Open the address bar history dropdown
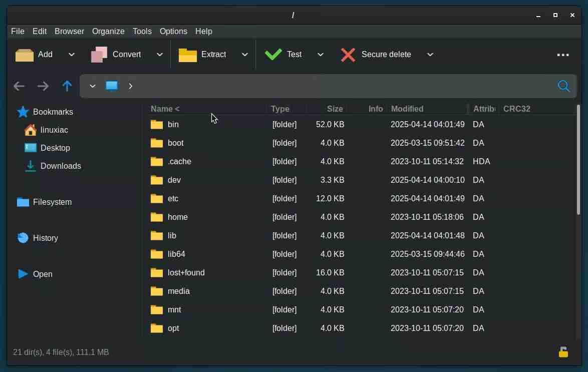Image resolution: width=588 pixels, height=372 pixels. coord(93,86)
